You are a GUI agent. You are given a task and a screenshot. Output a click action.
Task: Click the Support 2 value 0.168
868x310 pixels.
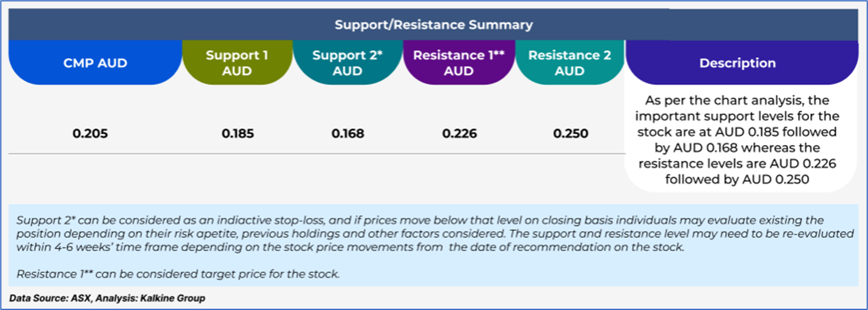tap(347, 134)
